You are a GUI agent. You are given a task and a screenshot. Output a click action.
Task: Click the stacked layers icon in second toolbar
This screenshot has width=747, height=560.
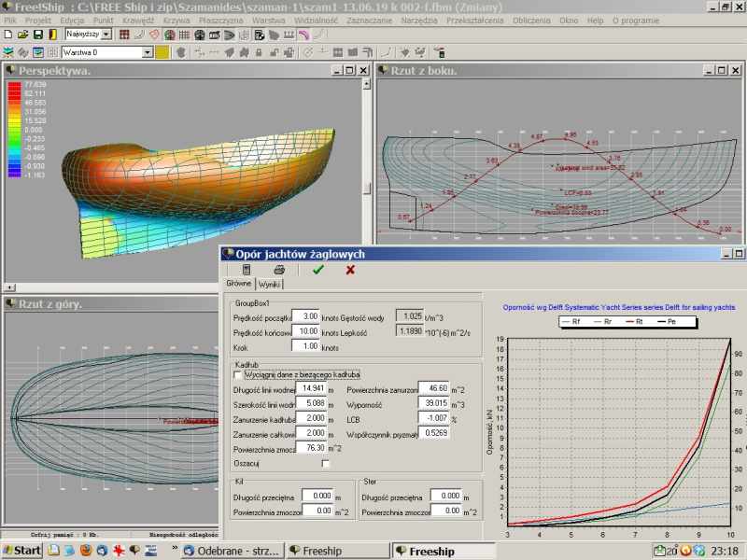point(8,52)
